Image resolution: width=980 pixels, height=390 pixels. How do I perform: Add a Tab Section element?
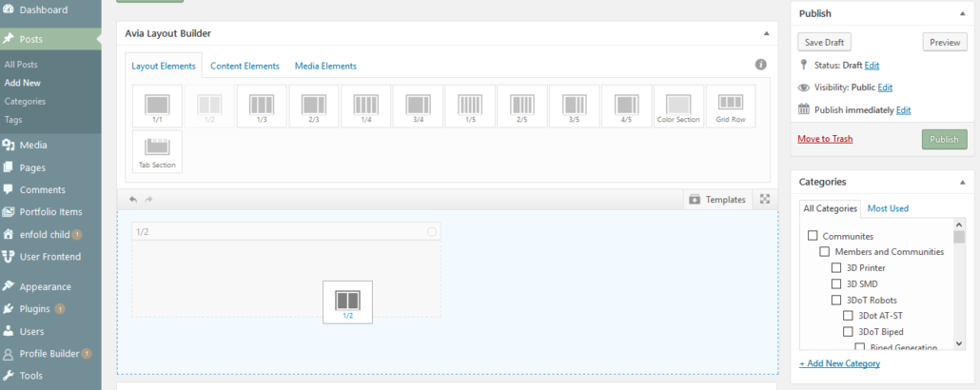pos(157,151)
